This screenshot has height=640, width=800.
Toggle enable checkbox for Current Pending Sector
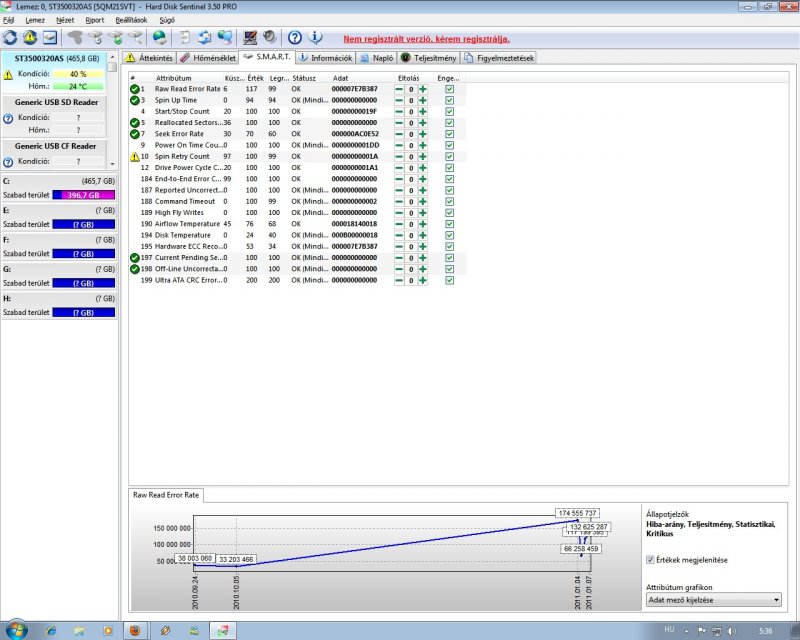449,258
